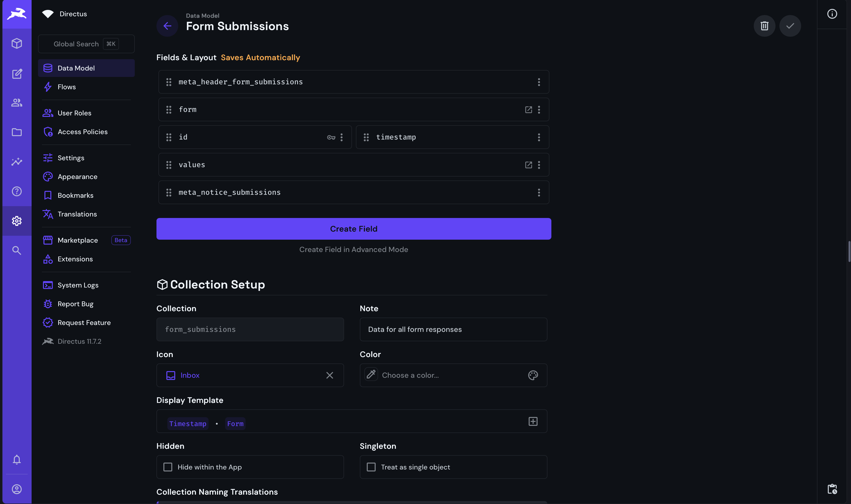This screenshot has height=504, width=851.
Task: Open search from the module bar magnifier
Action: (17, 250)
